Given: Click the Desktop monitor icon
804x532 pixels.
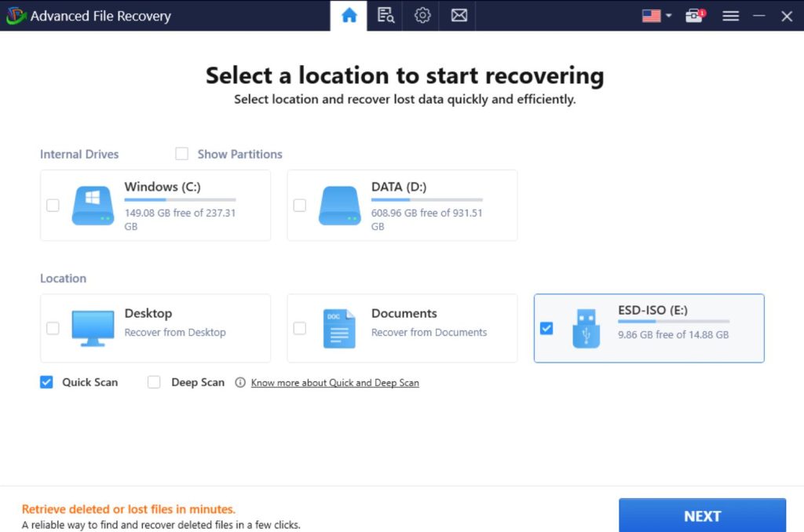Looking at the screenshot, I should tap(93, 329).
